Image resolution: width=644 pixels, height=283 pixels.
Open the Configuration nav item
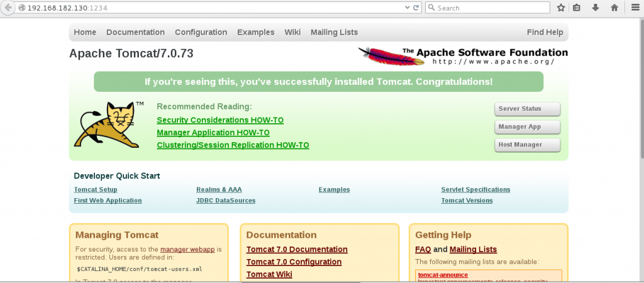[201, 32]
